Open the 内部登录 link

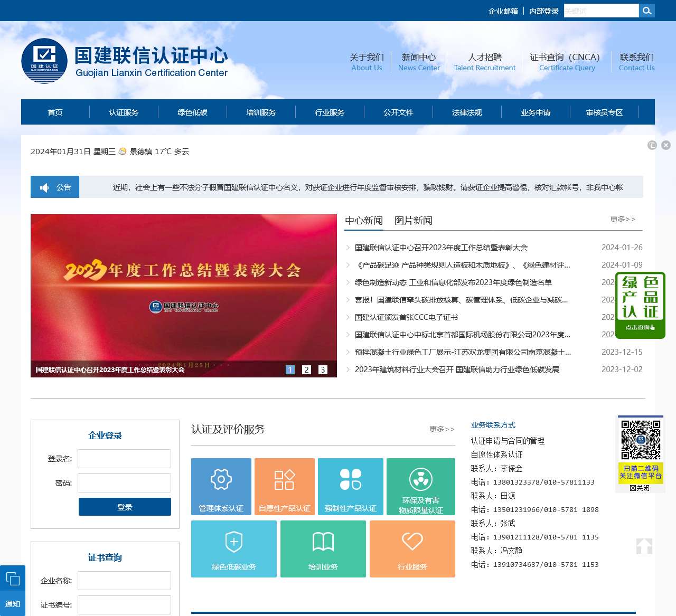point(544,11)
